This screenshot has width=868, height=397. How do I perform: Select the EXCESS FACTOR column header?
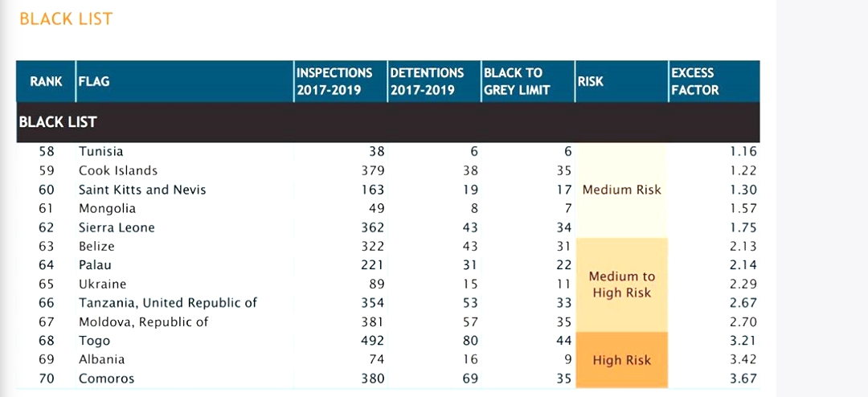(x=694, y=81)
